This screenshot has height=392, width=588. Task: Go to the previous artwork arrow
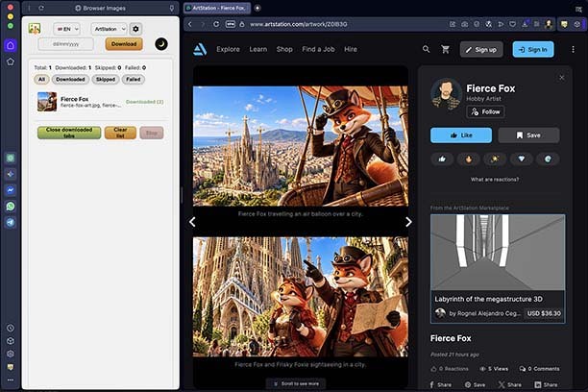(192, 222)
